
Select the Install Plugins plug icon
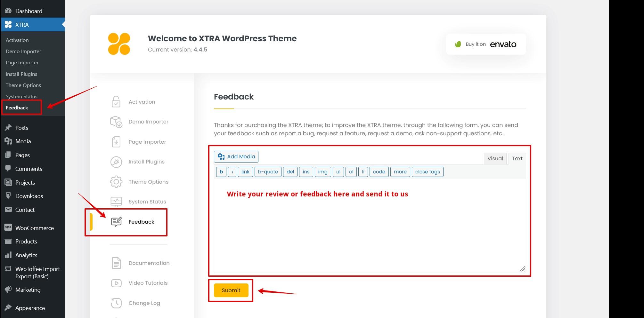[x=116, y=162]
